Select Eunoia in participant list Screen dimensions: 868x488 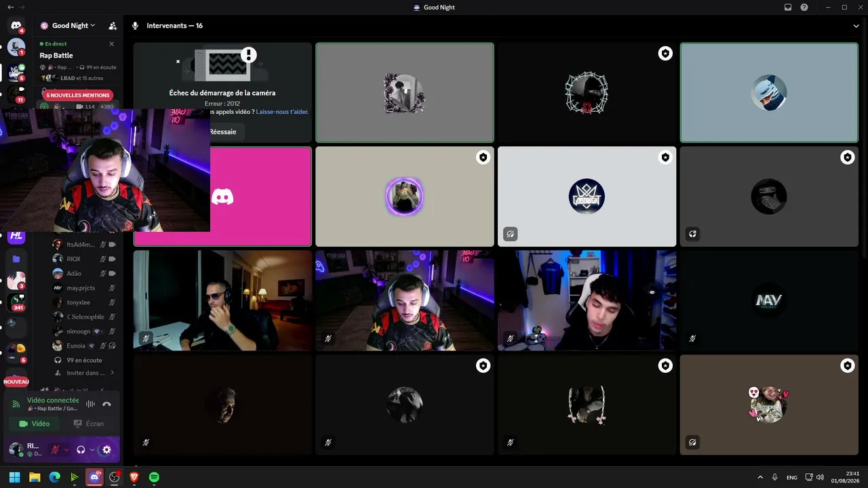83,346
